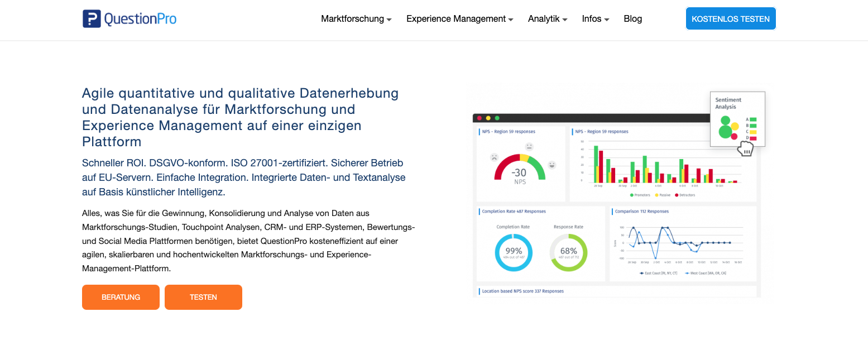This screenshot has width=868, height=350.
Task: Click the East Coast legend entry
Action: coord(659,273)
